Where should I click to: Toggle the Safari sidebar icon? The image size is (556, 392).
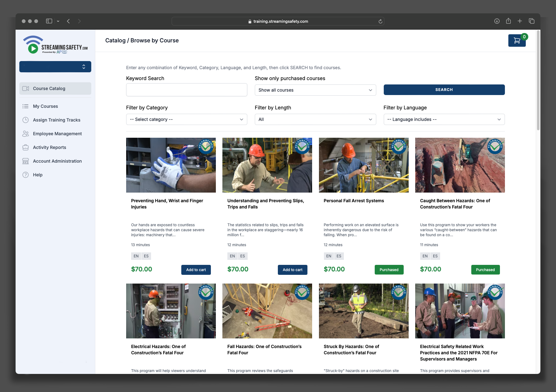[49, 21]
